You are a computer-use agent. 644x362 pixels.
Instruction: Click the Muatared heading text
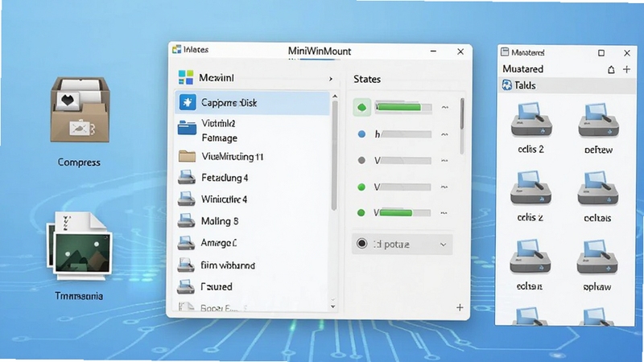(522, 69)
